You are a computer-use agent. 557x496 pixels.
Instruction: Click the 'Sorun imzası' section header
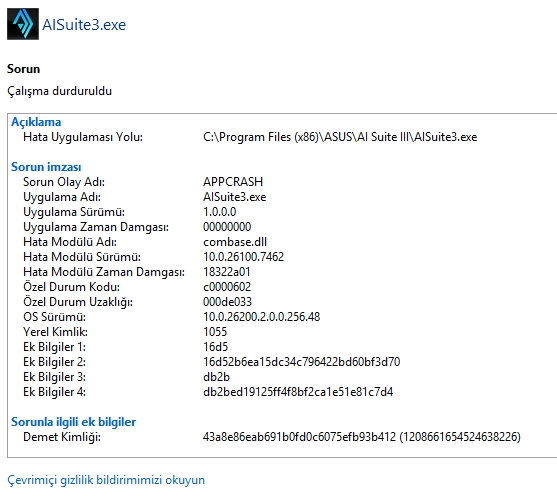point(46,167)
